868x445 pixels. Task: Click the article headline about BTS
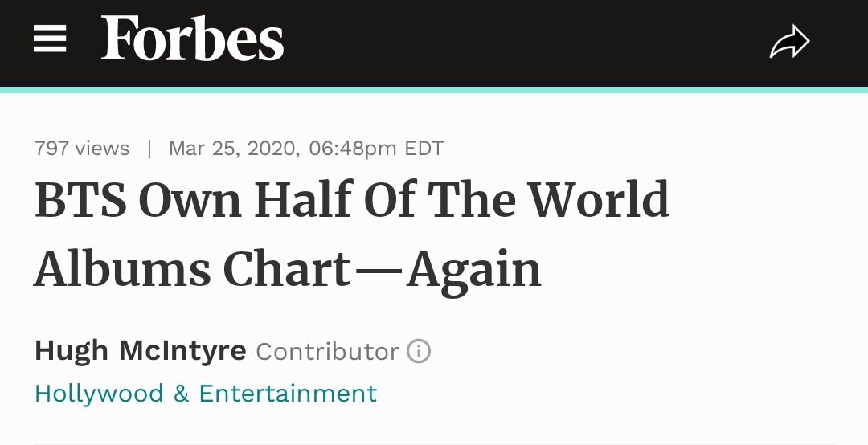tap(351, 234)
